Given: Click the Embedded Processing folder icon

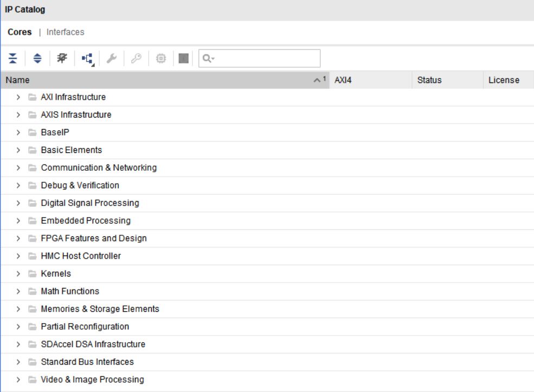Looking at the screenshot, I should coord(33,221).
